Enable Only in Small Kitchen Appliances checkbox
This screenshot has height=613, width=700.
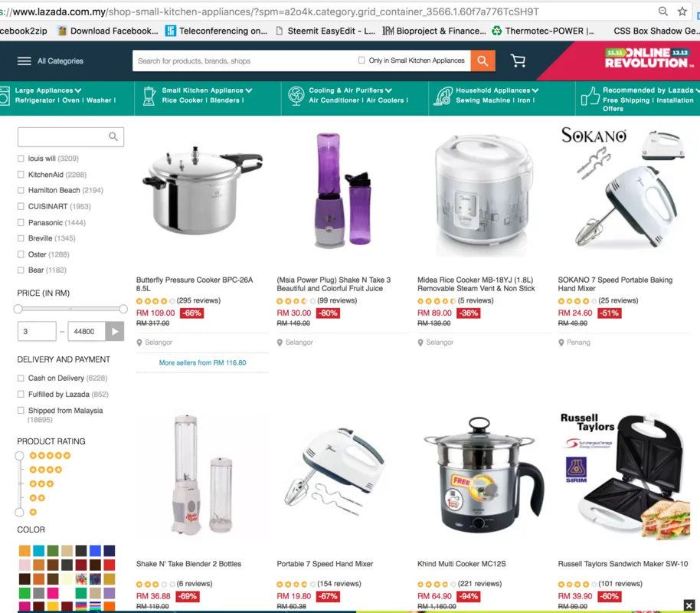(x=361, y=61)
